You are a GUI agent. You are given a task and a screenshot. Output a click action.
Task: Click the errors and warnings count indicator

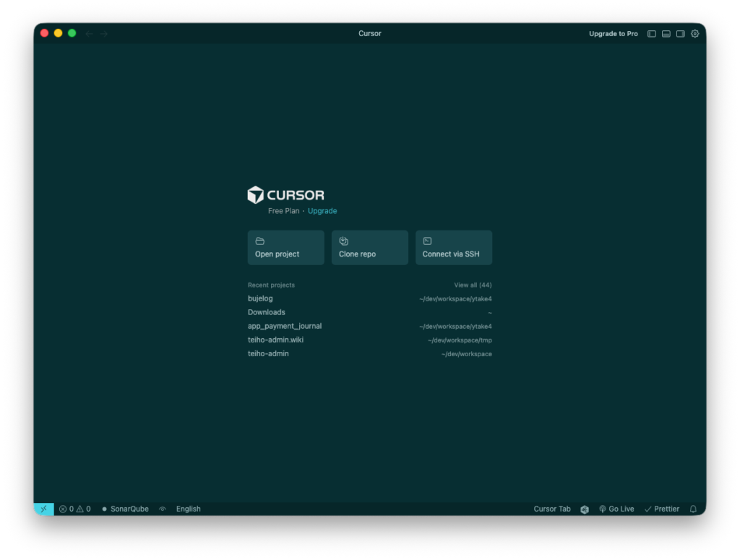[75, 509]
